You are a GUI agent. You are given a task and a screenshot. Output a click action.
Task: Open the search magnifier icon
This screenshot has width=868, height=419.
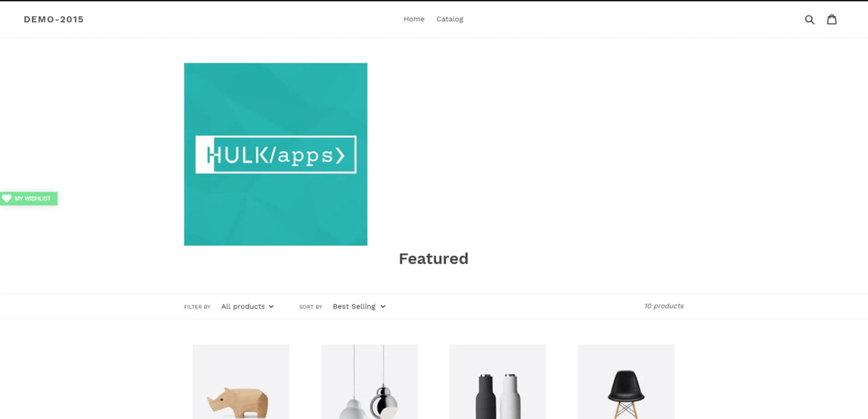810,20
